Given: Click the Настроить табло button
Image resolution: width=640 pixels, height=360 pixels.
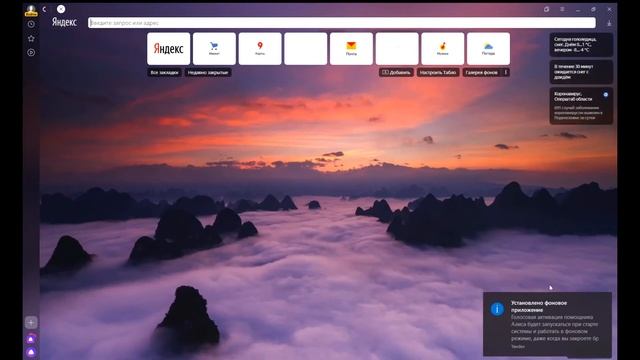Looking at the screenshot, I should [x=438, y=72].
